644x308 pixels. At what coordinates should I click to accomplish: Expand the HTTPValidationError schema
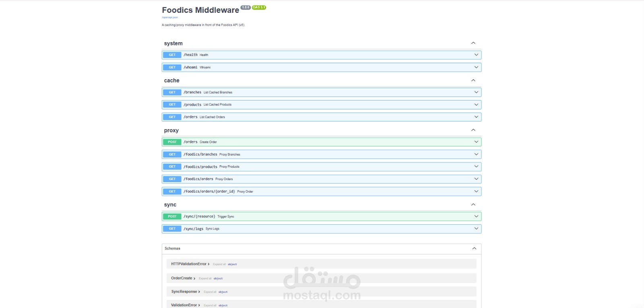coord(190,264)
